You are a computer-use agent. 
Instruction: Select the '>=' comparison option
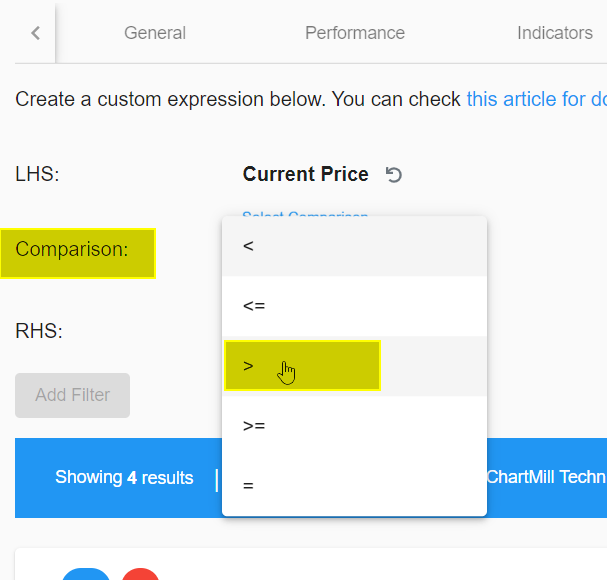coord(354,426)
